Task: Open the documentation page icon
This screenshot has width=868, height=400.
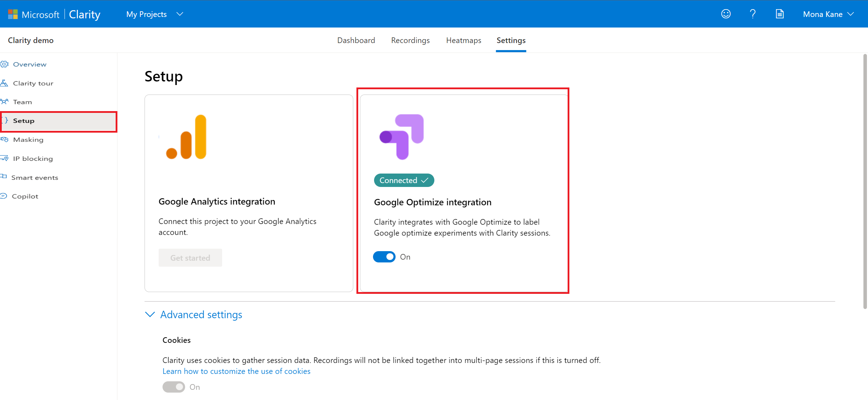Action: pyautogui.click(x=780, y=14)
